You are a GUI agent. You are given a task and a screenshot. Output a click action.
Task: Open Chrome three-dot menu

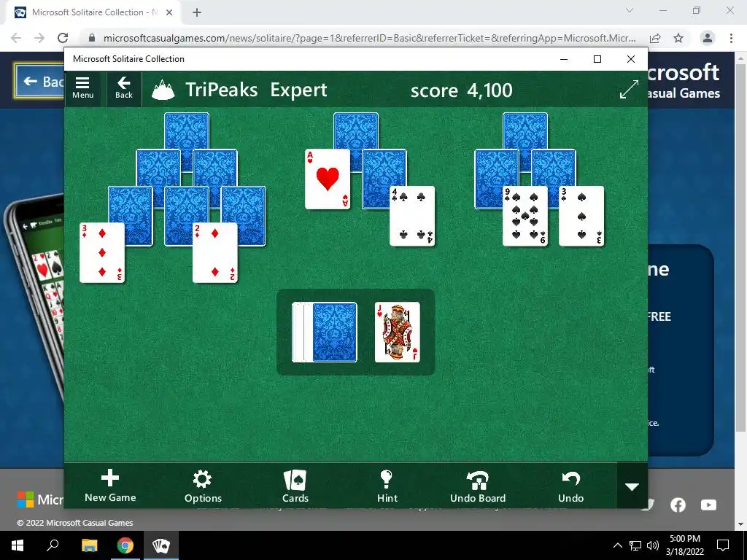731,38
